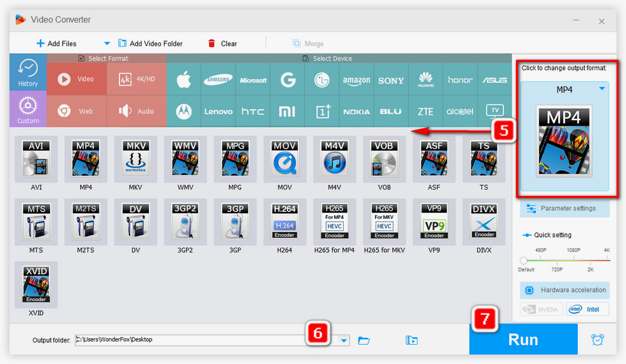
Task: Click the Apple device logo
Action: 183,80
